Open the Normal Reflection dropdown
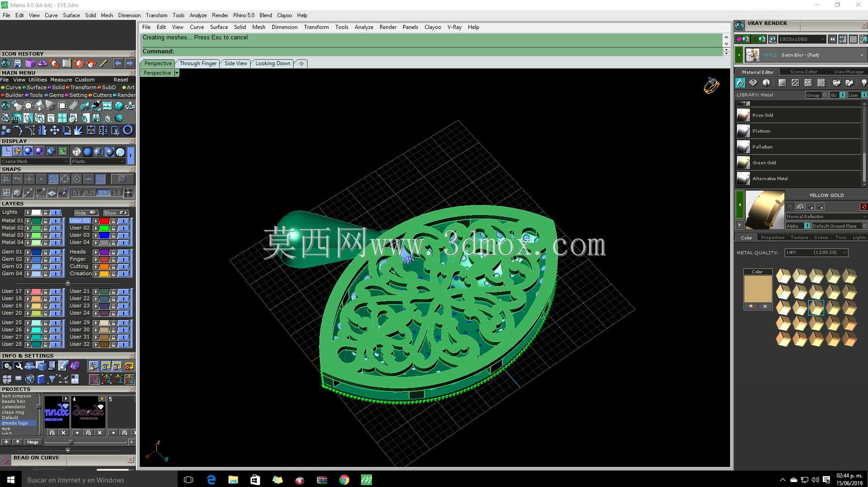 (x=826, y=217)
